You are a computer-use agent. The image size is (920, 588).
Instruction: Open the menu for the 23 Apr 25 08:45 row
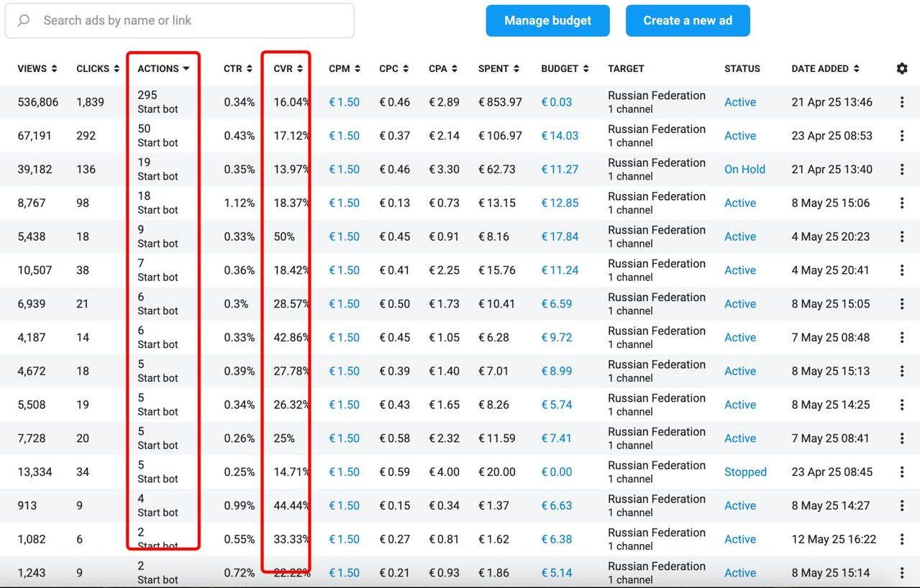tap(902, 472)
